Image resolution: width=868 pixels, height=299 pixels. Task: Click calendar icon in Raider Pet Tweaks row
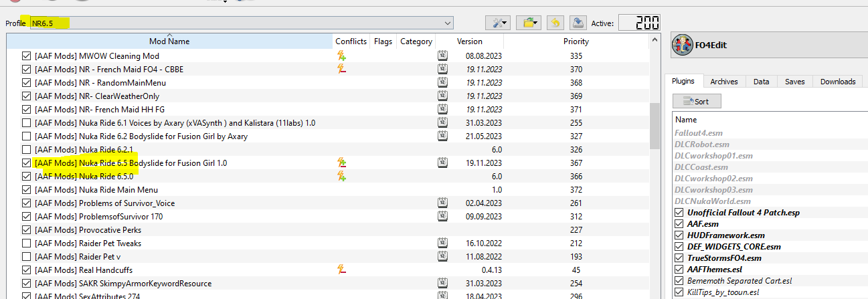442,243
